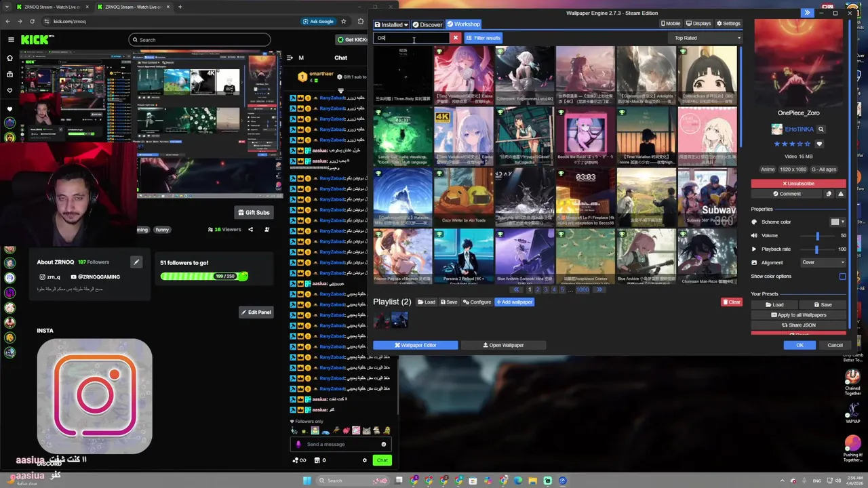The width and height of the screenshot is (868, 488).
Task: Select the Subway 360 wallpaper thumbnail
Action: (x=707, y=197)
